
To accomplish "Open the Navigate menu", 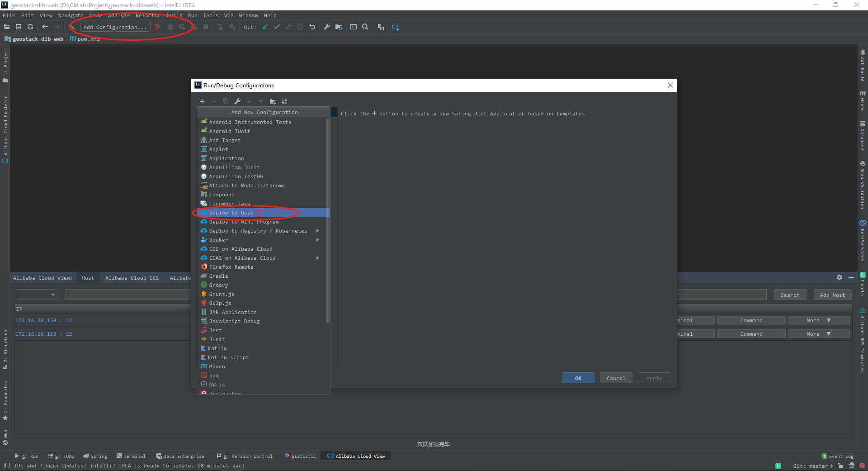I will pos(71,15).
